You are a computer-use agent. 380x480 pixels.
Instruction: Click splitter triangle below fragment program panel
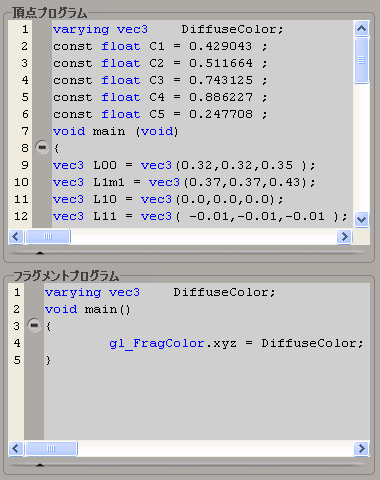(40, 465)
